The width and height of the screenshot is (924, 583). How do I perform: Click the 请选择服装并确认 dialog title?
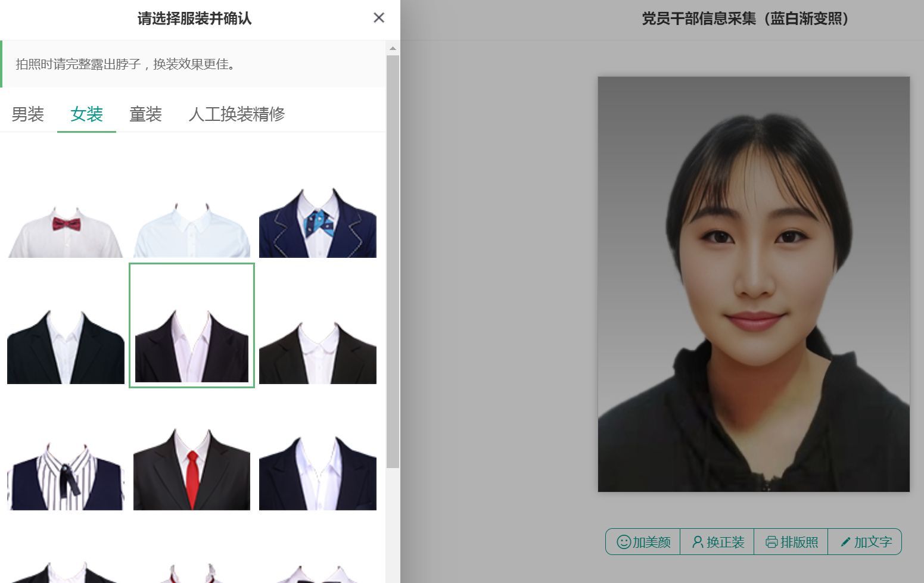[x=194, y=18]
